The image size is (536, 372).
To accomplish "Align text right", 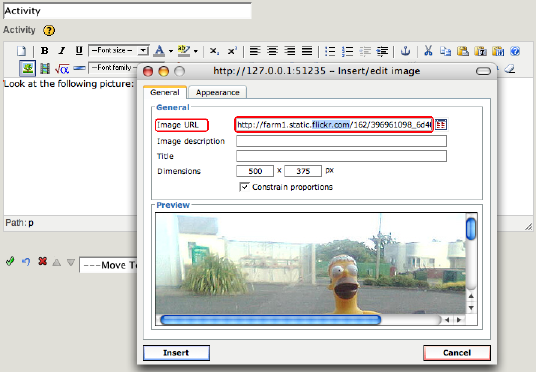I will tap(290, 51).
